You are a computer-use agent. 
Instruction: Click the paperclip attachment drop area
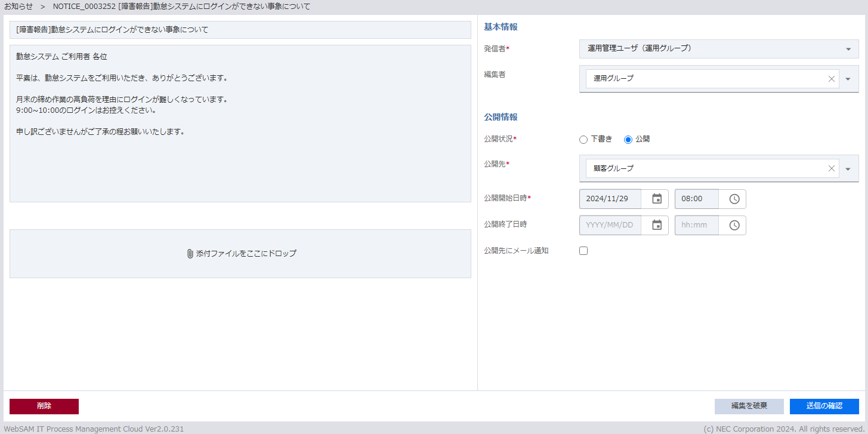point(240,254)
